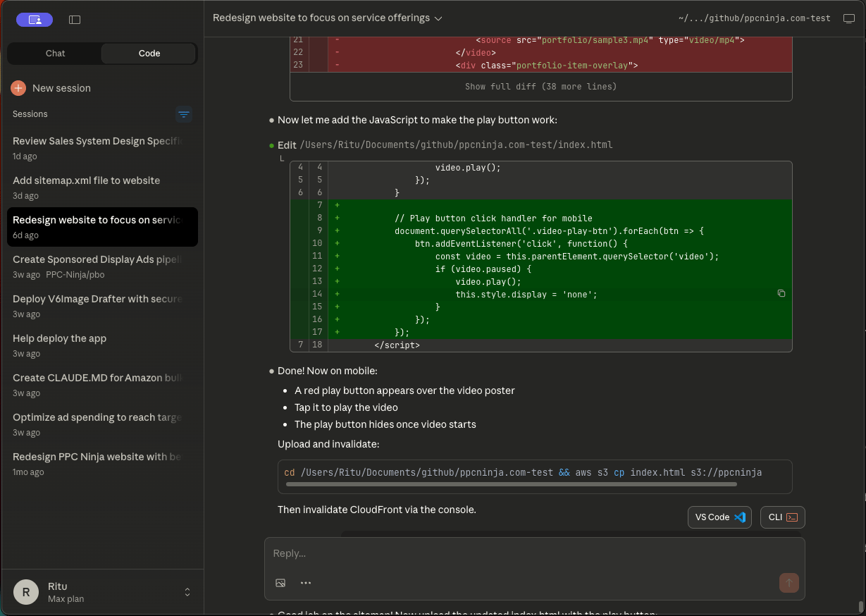Open in VS Code button
The height and width of the screenshot is (616, 866).
719,517
